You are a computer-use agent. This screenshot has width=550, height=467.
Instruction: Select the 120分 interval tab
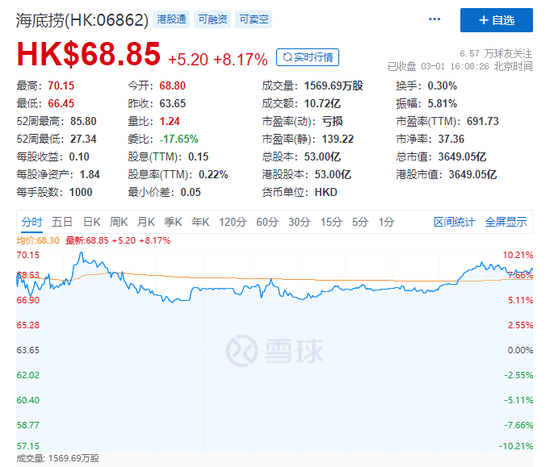click(x=233, y=222)
